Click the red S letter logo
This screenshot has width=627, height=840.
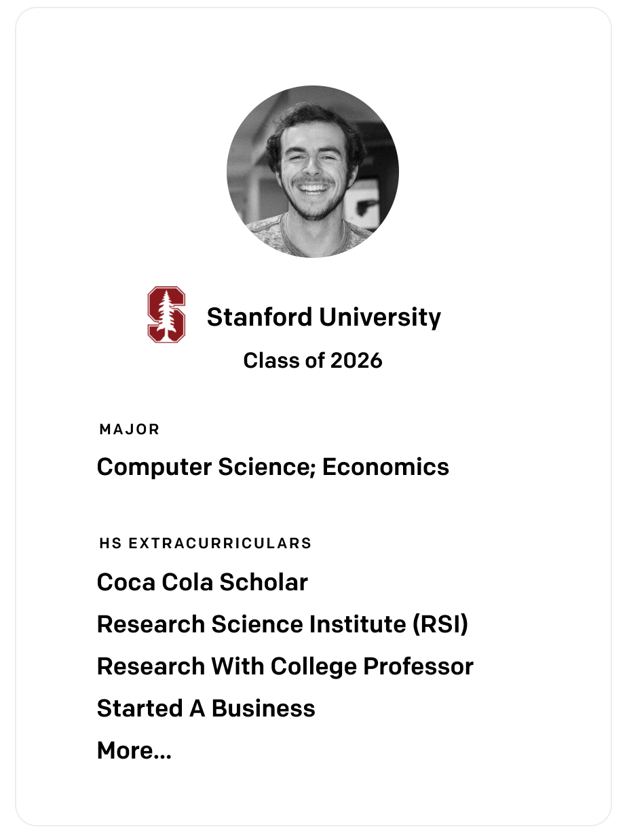(166, 314)
